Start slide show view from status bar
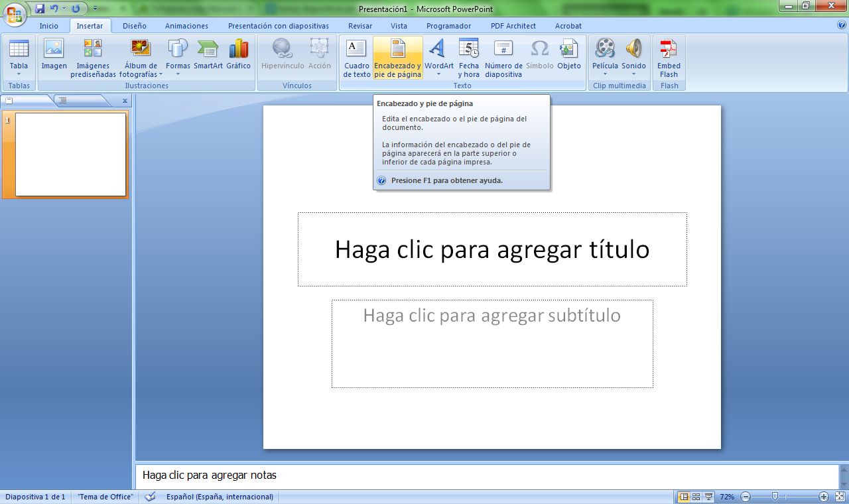This screenshot has height=504, width=849. pyautogui.click(x=709, y=497)
